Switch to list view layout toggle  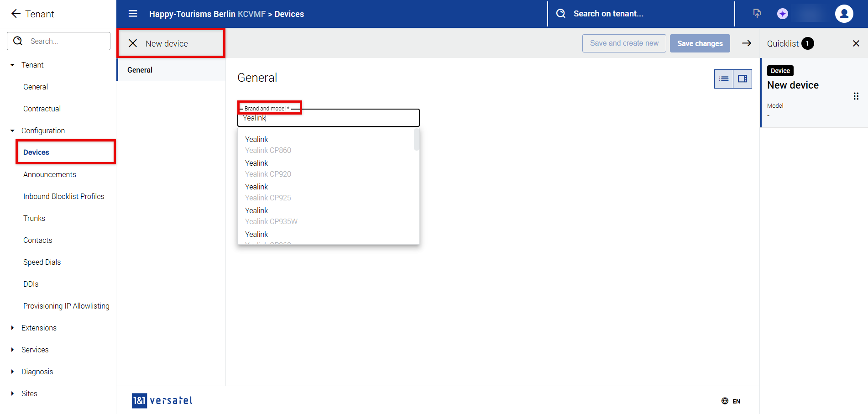click(724, 79)
